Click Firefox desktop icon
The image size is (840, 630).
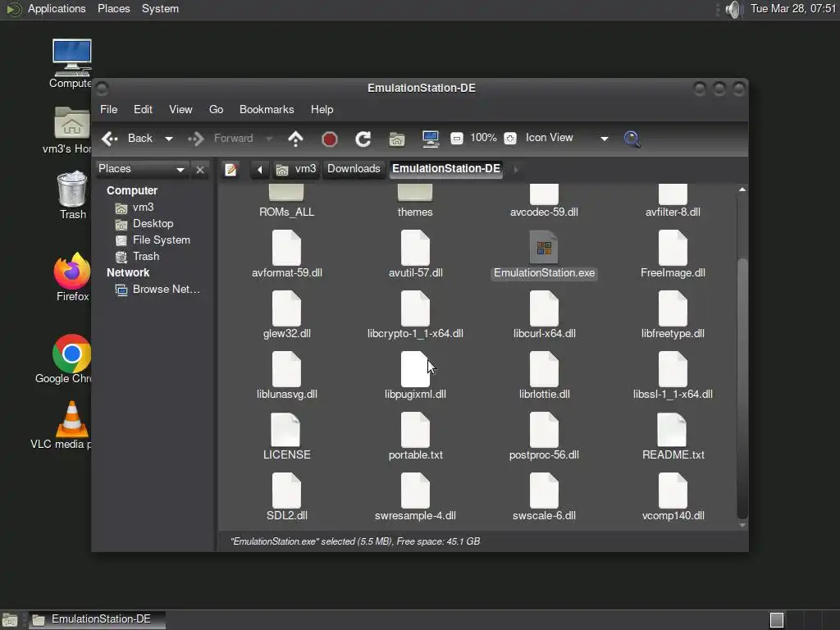point(72,277)
